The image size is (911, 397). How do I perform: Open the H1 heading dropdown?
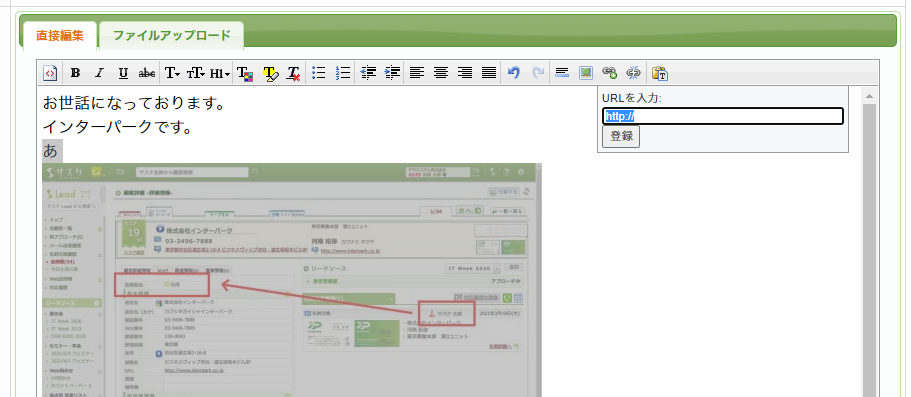point(220,73)
